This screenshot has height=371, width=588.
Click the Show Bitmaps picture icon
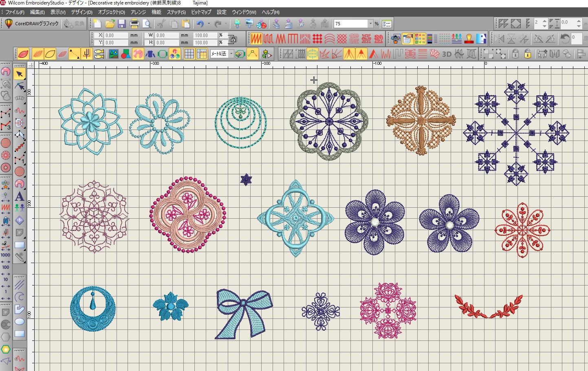(x=113, y=54)
